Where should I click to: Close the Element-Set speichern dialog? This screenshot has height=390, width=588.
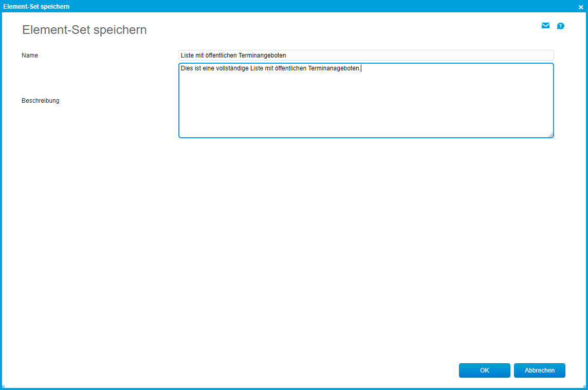(581, 7)
